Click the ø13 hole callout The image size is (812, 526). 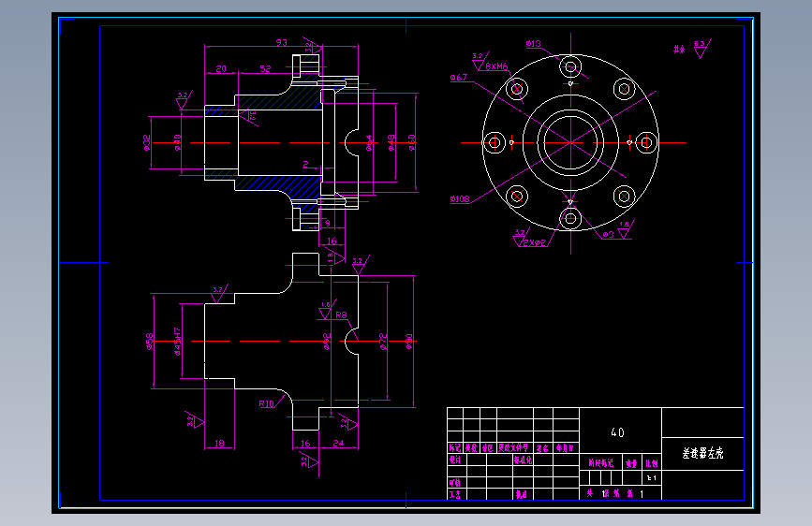click(534, 44)
